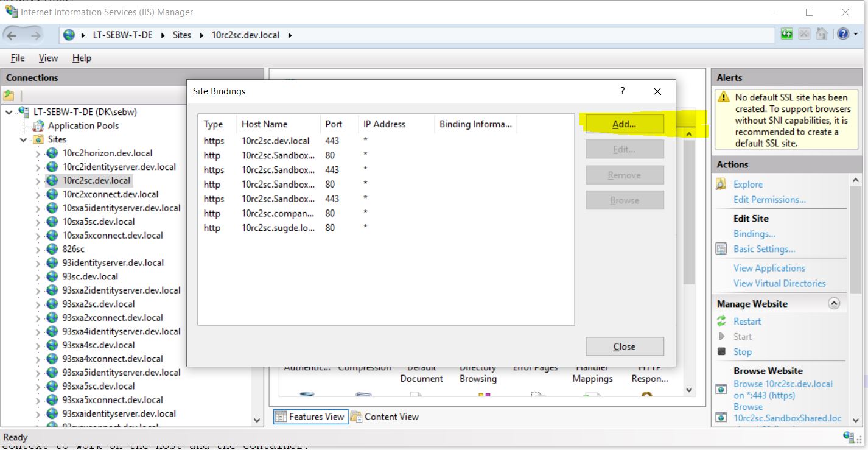Open the View menu
The width and height of the screenshot is (868, 450).
click(48, 58)
